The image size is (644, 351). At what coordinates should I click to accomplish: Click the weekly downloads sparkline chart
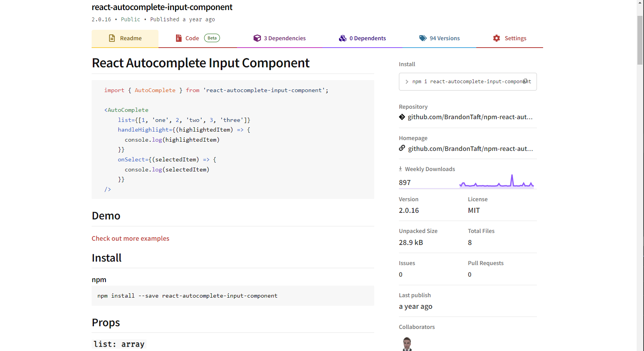coord(496,181)
